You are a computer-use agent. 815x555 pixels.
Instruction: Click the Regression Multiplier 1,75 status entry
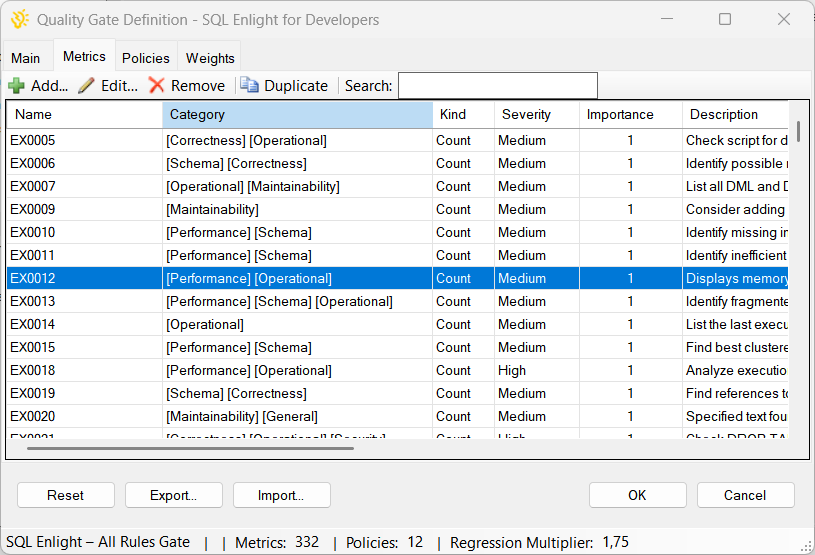tap(540, 543)
